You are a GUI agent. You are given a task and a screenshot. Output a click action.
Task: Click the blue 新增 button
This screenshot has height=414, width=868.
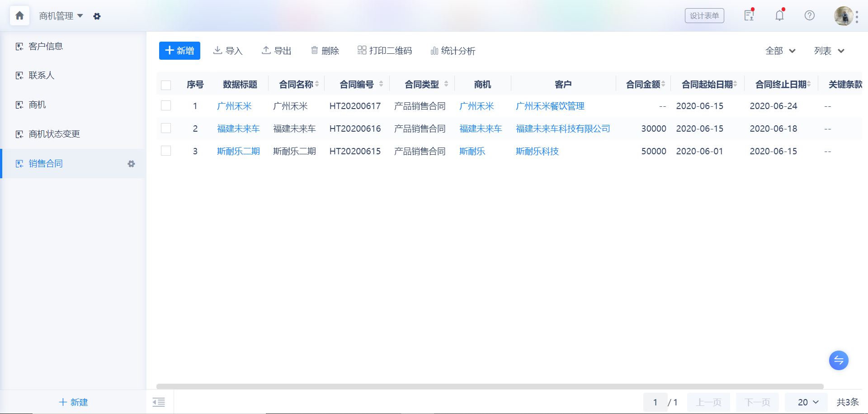click(x=179, y=51)
